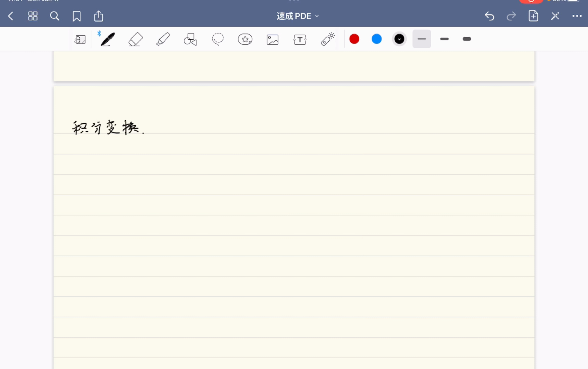This screenshot has height=369, width=588.
Task: Select the Pen tool
Action: click(x=107, y=39)
